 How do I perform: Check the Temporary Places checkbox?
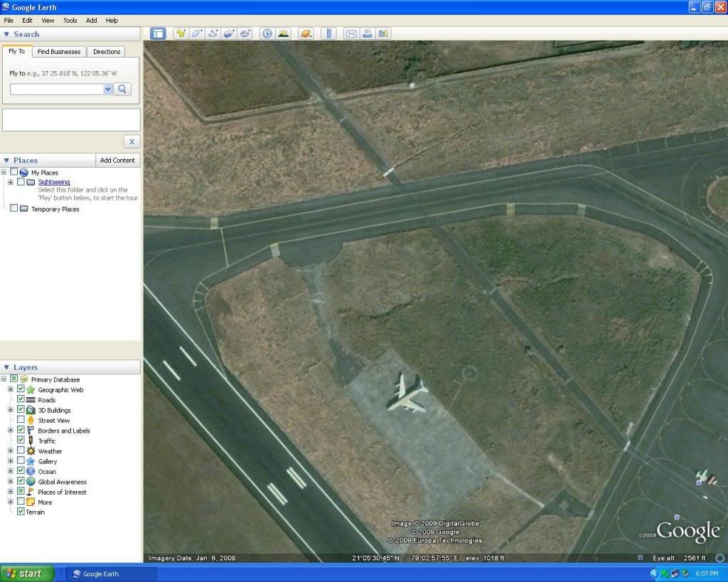14,208
